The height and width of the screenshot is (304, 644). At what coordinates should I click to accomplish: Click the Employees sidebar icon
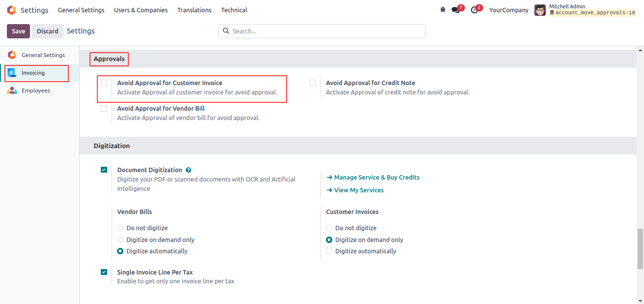pyautogui.click(x=12, y=91)
